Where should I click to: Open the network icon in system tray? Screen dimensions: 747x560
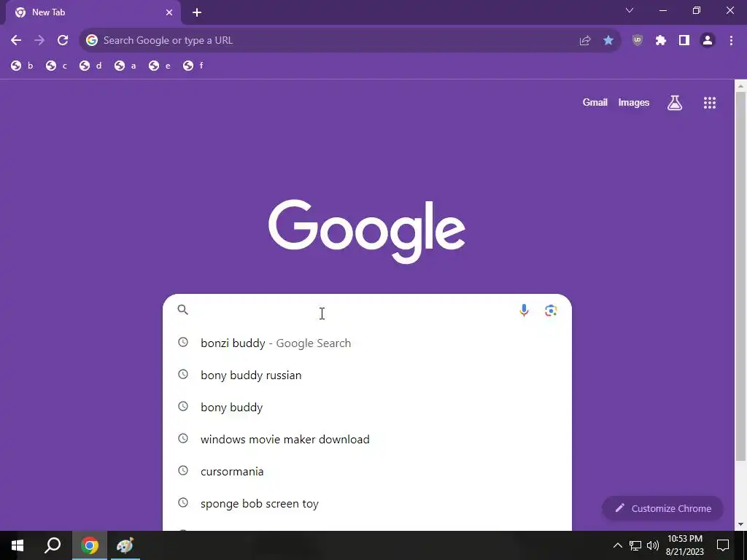tap(635, 545)
